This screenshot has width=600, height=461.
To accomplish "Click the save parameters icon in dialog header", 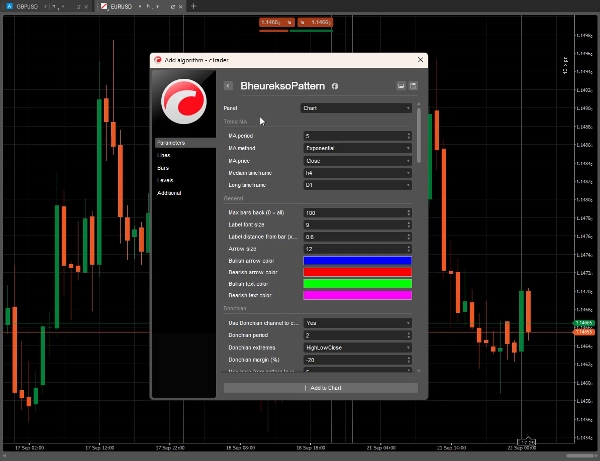I will click(413, 86).
